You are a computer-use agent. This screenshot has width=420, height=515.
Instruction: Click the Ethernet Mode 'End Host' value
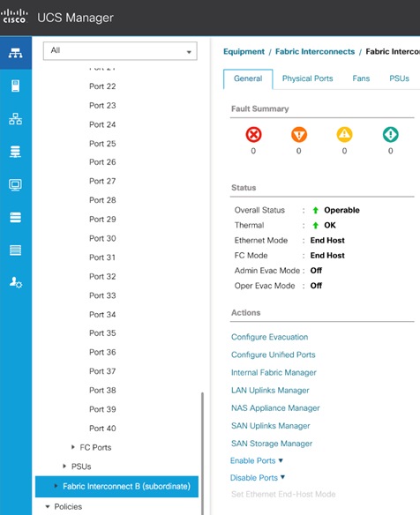pos(327,241)
